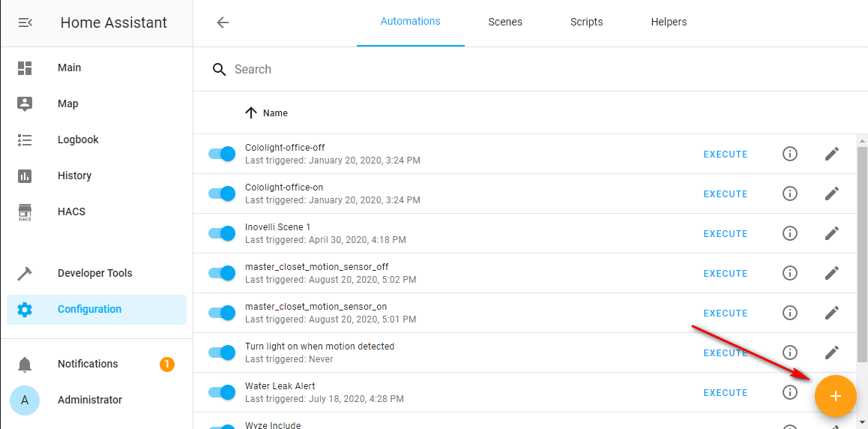Open the Developer Tools hammer icon
The width and height of the screenshot is (868, 429).
click(x=25, y=274)
